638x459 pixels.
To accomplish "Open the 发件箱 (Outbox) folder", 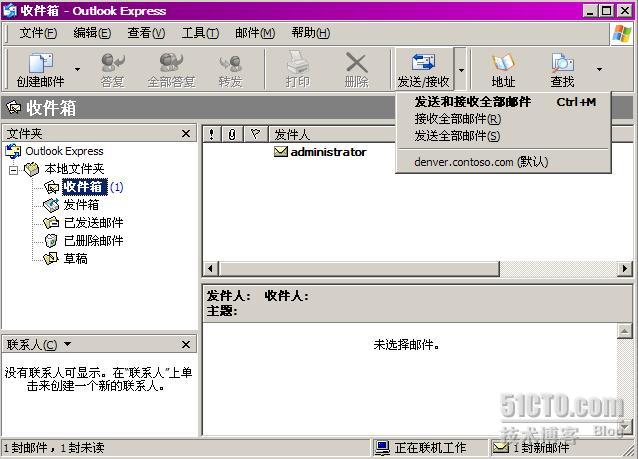I will pos(80,205).
